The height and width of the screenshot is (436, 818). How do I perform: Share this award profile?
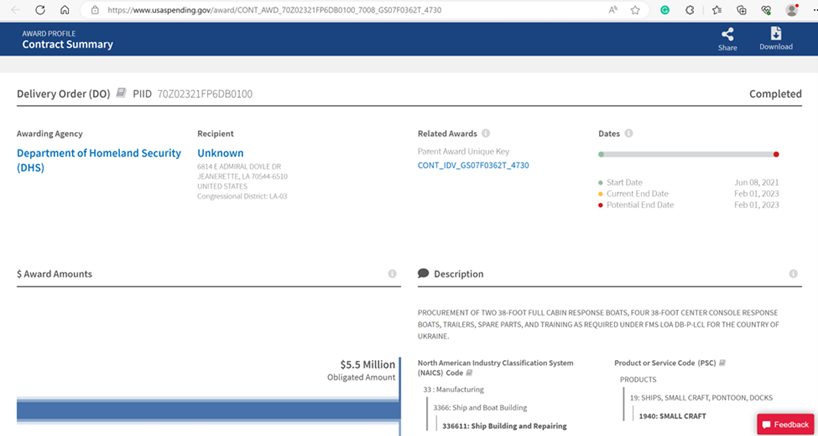coord(727,40)
